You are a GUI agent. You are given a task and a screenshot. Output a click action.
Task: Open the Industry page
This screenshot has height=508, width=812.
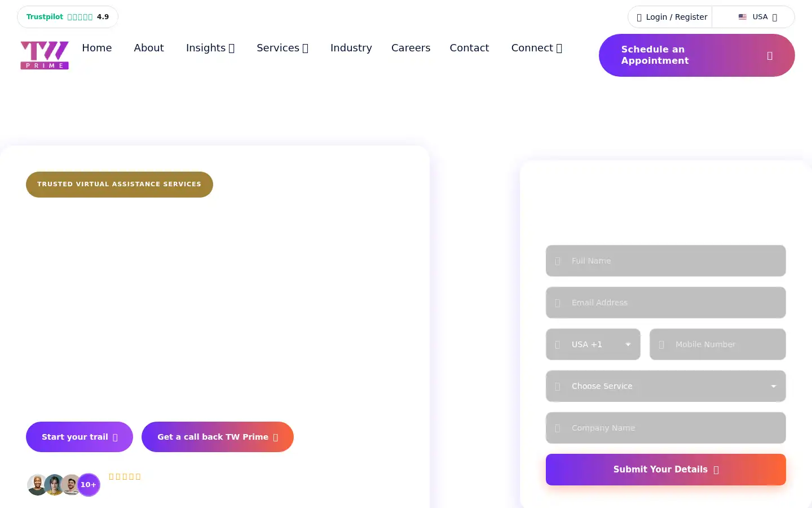tap(351, 48)
